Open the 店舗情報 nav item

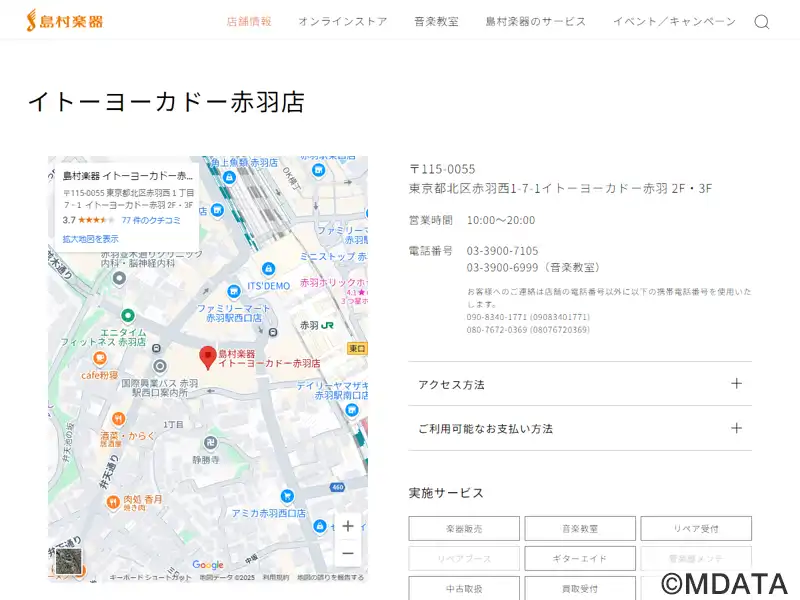(249, 21)
